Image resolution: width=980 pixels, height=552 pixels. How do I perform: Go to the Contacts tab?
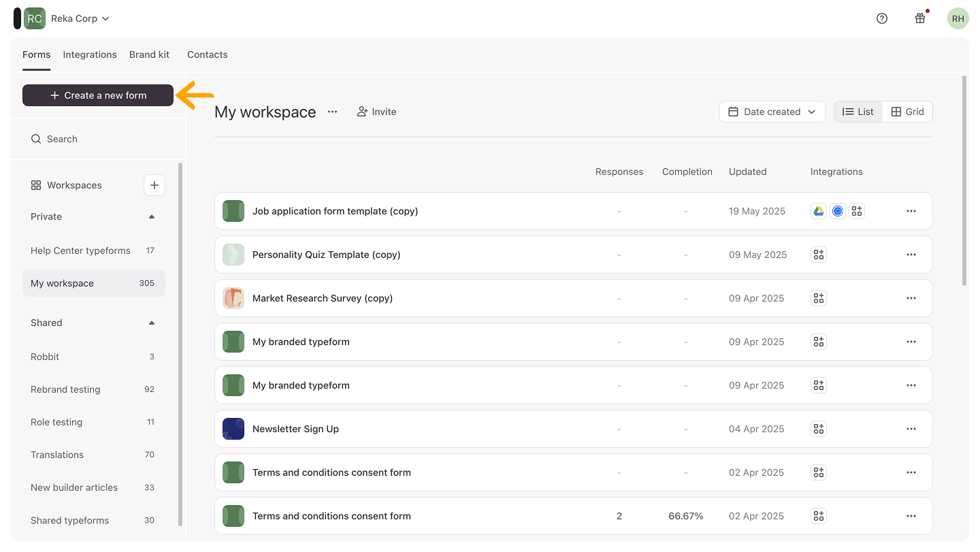coord(208,54)
